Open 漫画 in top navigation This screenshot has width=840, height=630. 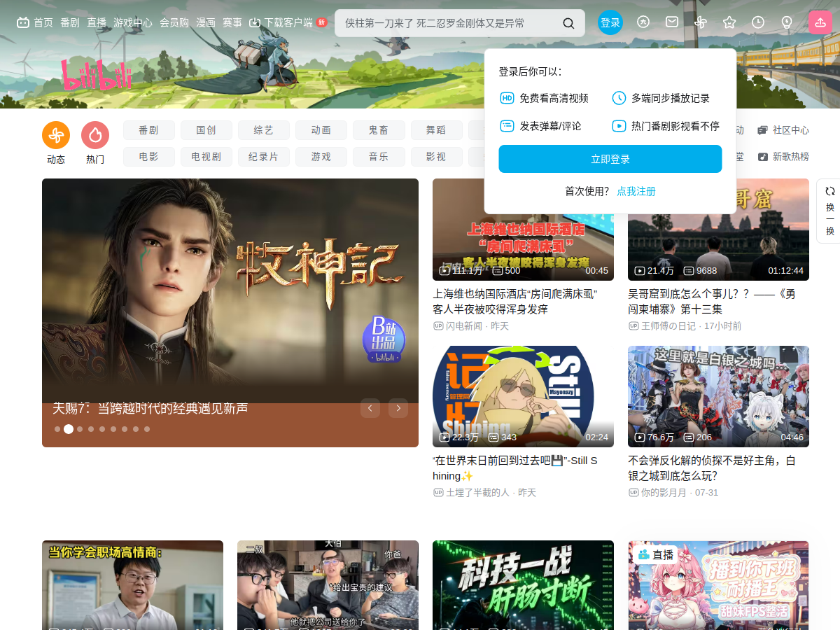206,22
